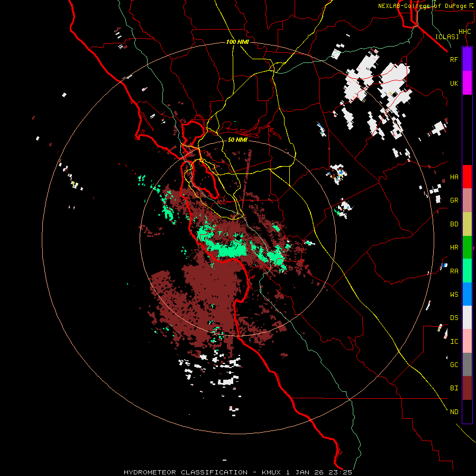Click the BD legend label

click(454, 224)
